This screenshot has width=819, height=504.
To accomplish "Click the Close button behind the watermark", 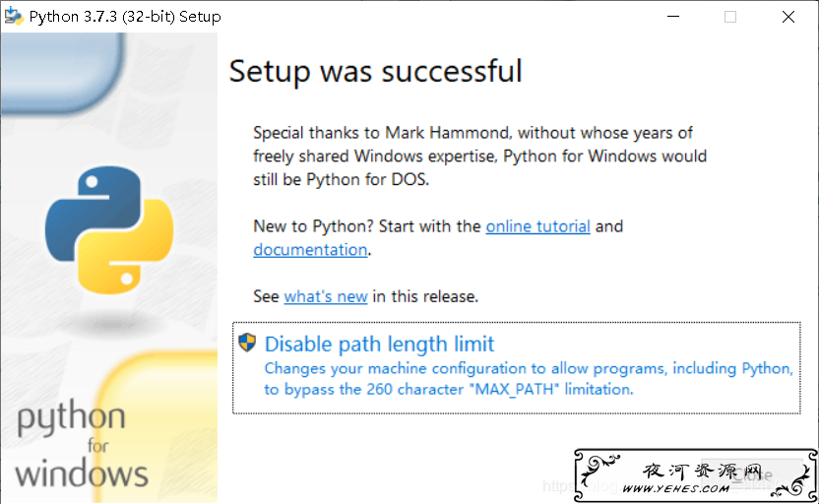I will tap(752, 474).
